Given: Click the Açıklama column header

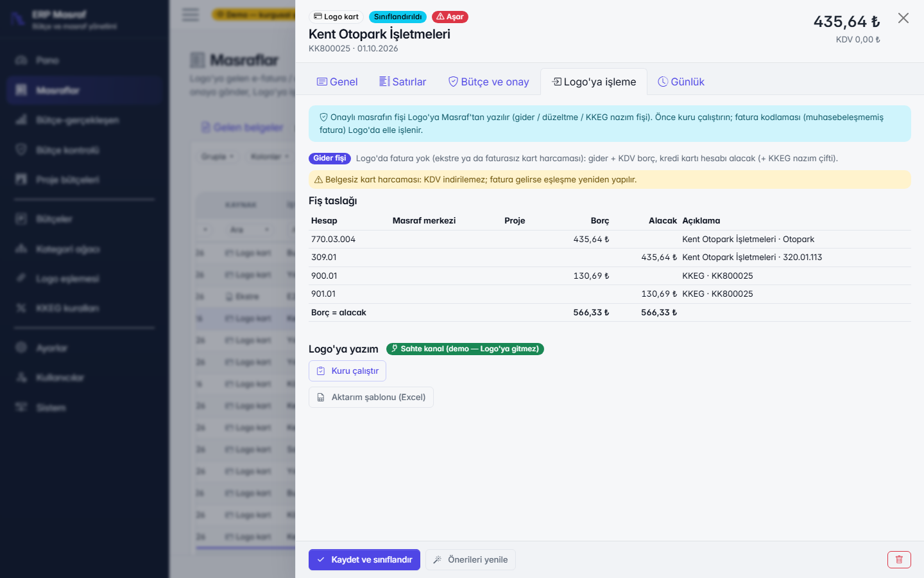Looking at the screenshot, I should pos(701,220).
